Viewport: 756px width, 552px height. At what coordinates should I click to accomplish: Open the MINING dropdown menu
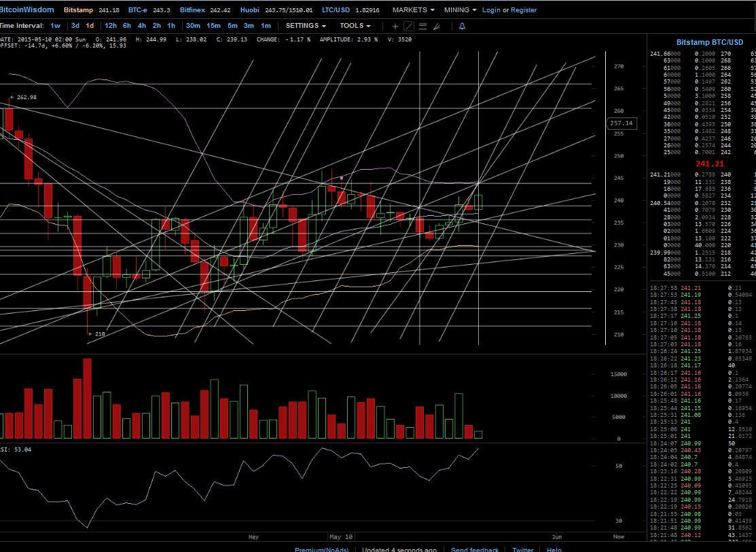[461, 10]
